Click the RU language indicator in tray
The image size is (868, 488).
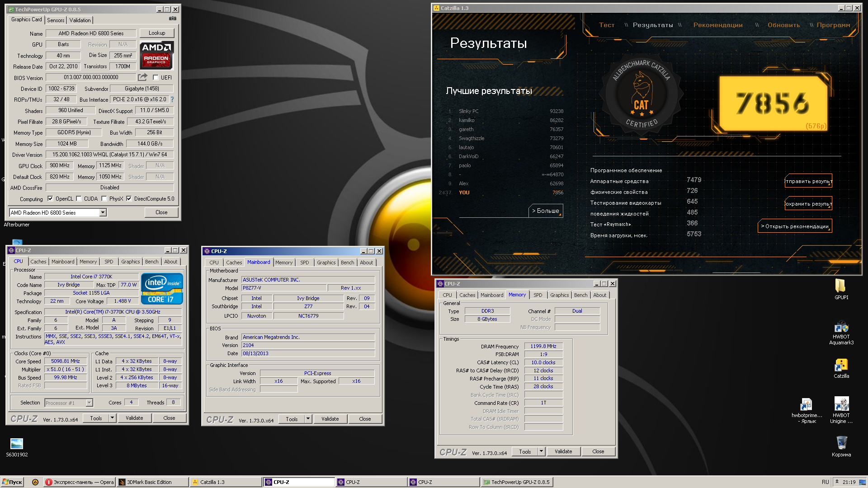click(x=825, y=482)
